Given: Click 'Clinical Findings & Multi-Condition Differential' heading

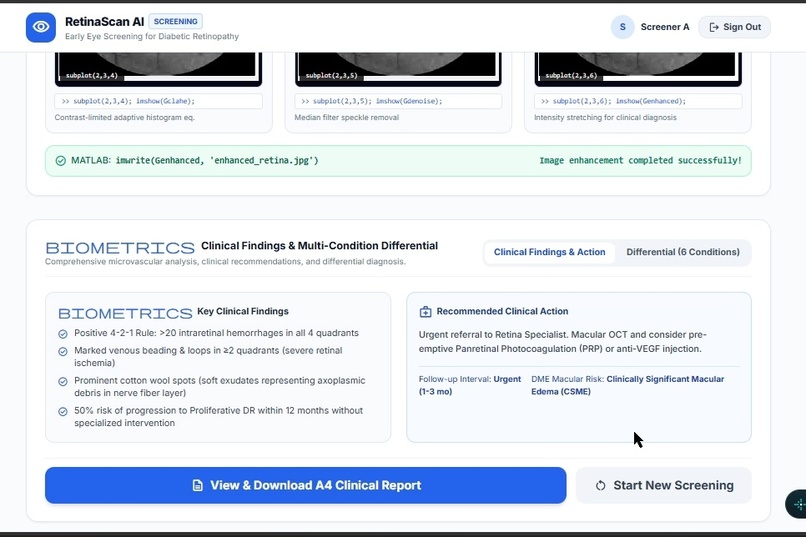Looking at the screenshot, I should click(319, 246).
